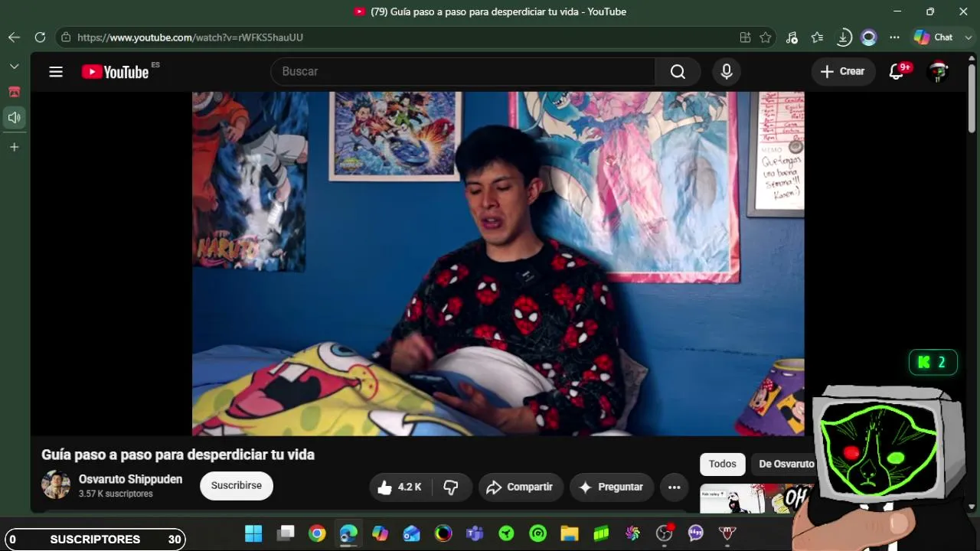
Task: Go to the YouTube home logo
Action: (116, 72)
